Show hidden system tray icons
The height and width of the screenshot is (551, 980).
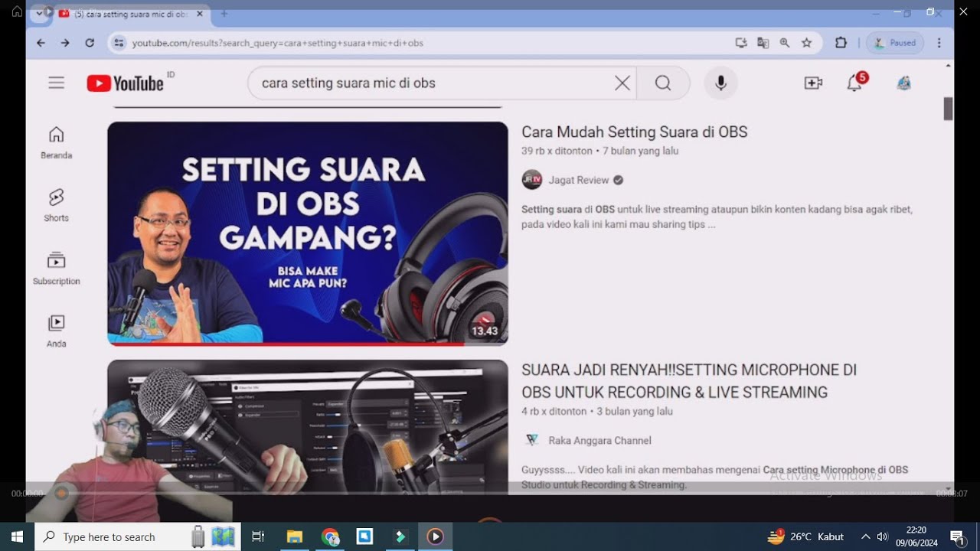click(x=865, y=536)
